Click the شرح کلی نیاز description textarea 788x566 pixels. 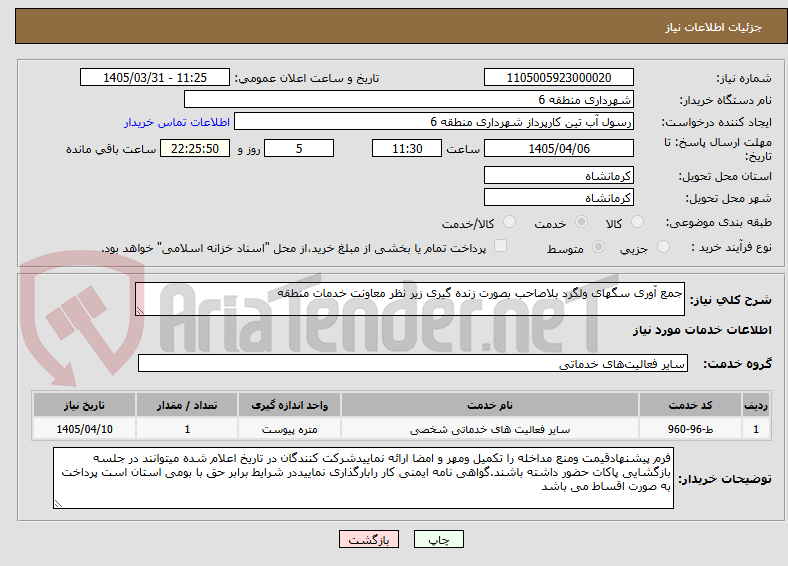tap(410, 299)
